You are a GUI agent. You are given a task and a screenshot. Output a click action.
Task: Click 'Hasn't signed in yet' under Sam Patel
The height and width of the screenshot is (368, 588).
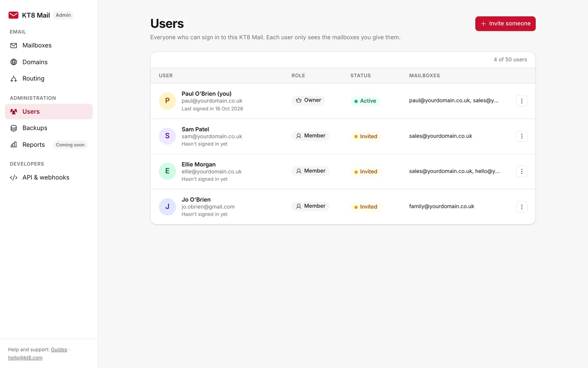[x=204, y=144]
